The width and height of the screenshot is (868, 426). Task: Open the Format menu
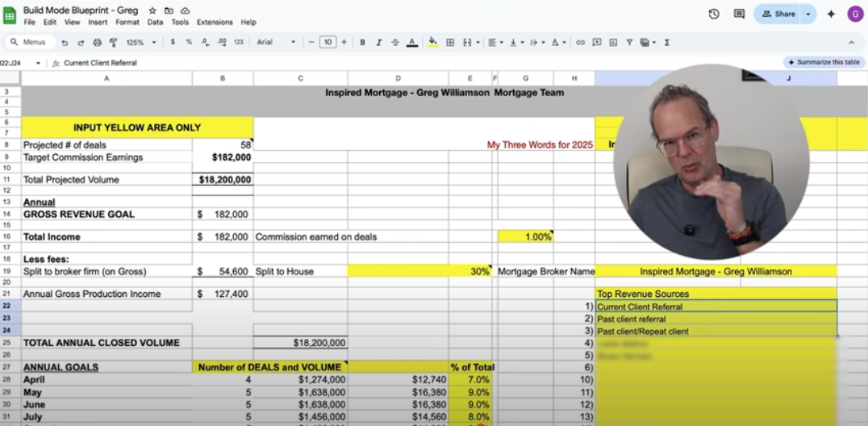point(127,23)
